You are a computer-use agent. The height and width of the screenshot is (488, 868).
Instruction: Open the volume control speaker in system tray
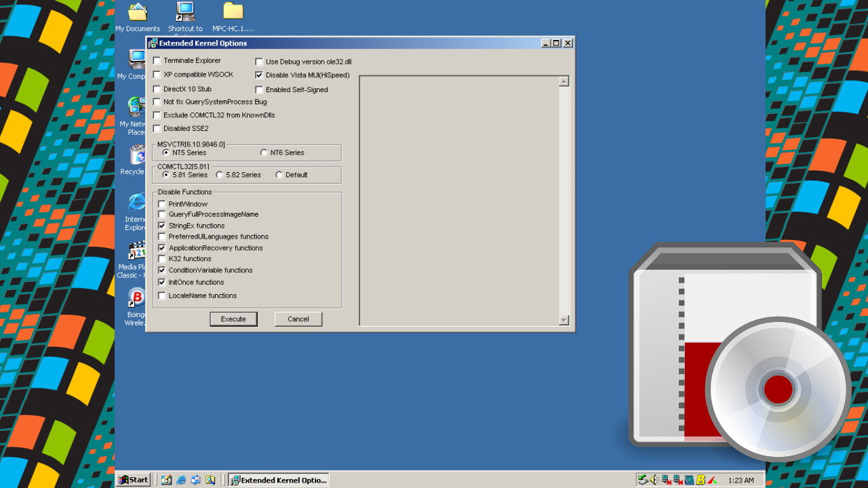654,479
